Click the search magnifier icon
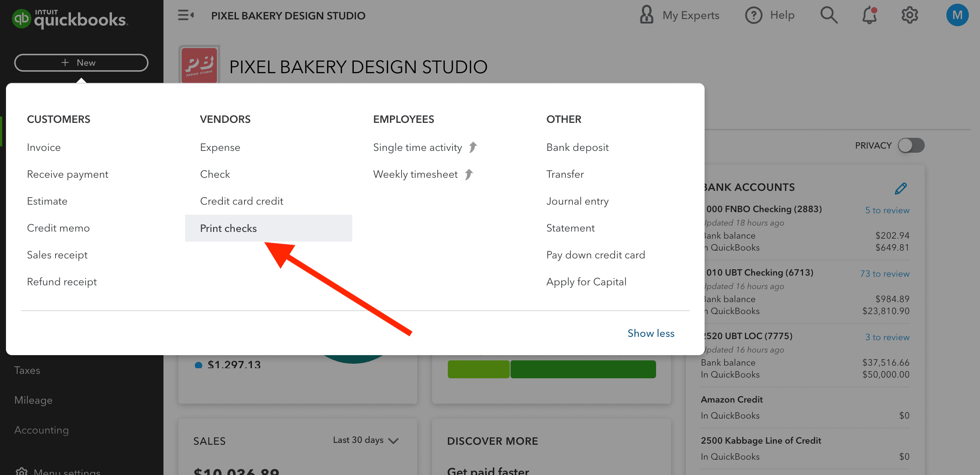 pos(828,15)
